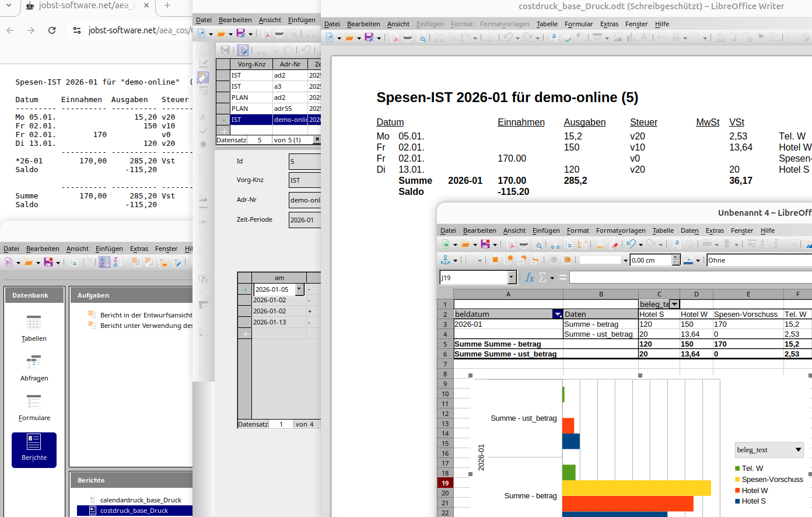Open the Tabellen section in Base
The height and width of the screenshot is (517, 812).
pos(34,329)
